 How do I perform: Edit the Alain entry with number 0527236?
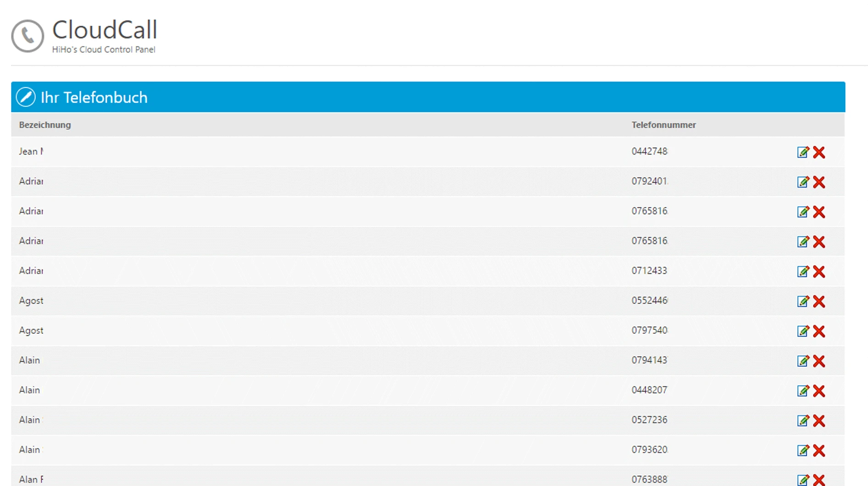click(x=803, y=420)
